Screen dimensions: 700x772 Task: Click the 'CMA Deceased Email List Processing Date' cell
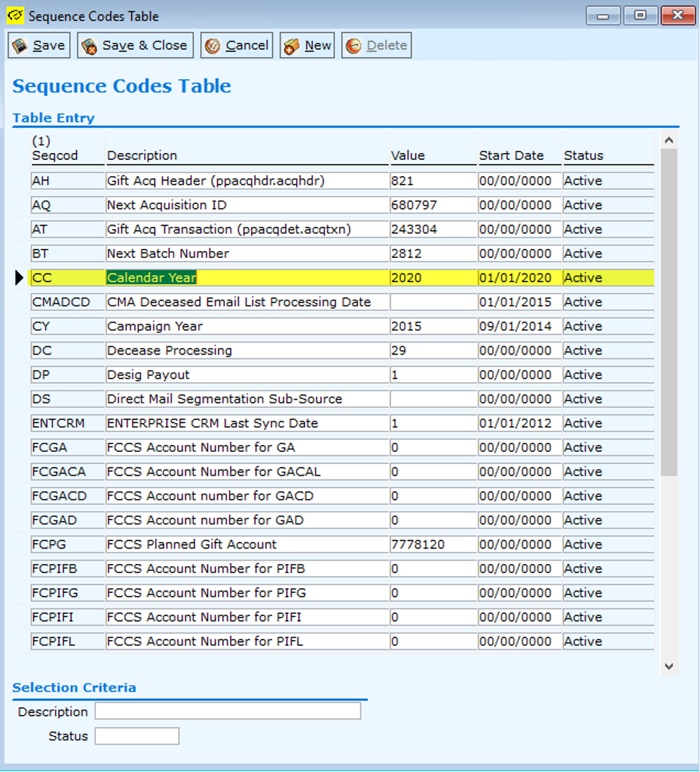pyautogui.click(x=247, y=302)
